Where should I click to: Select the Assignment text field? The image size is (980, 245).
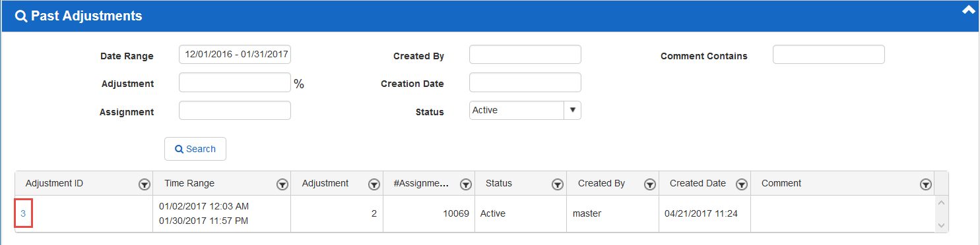pyautogui.click(x=235, y=110)
